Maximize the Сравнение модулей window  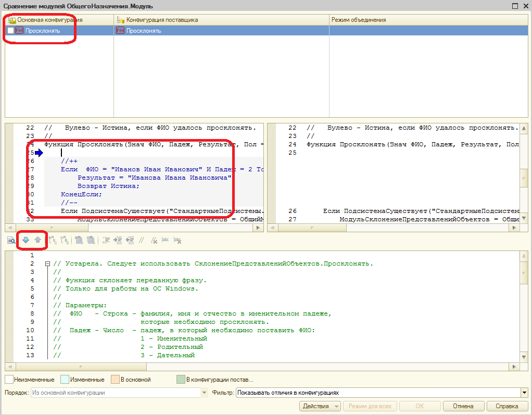pyautogui.click(x=515, y=6)
